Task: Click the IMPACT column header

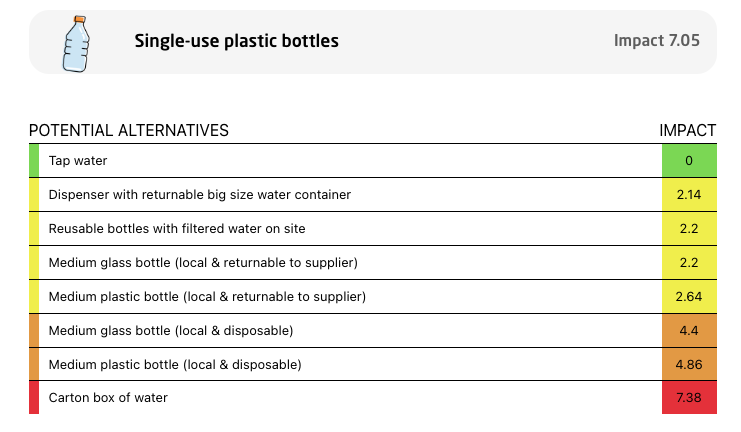Action: click(x=688, y=130)
